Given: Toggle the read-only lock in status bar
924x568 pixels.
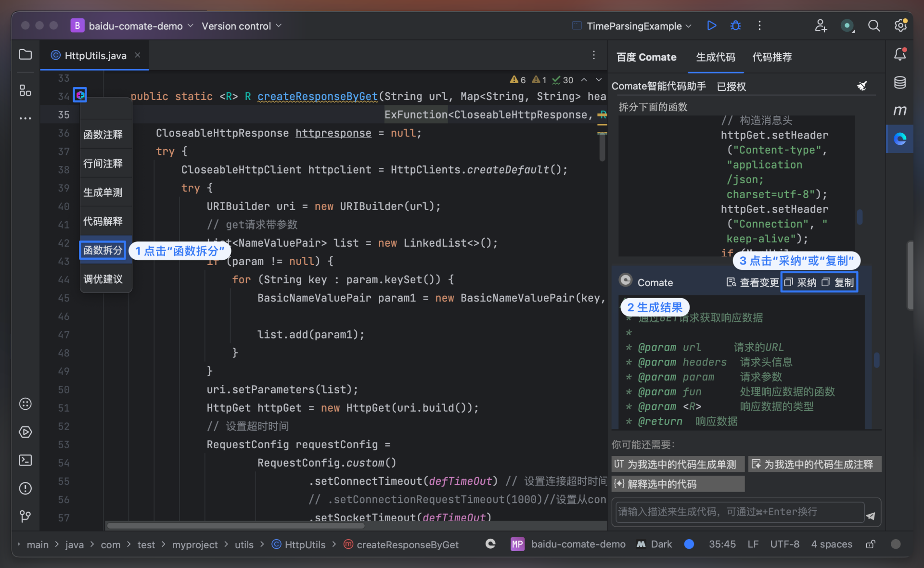Looking at the screenshot, I should point(870,544).
